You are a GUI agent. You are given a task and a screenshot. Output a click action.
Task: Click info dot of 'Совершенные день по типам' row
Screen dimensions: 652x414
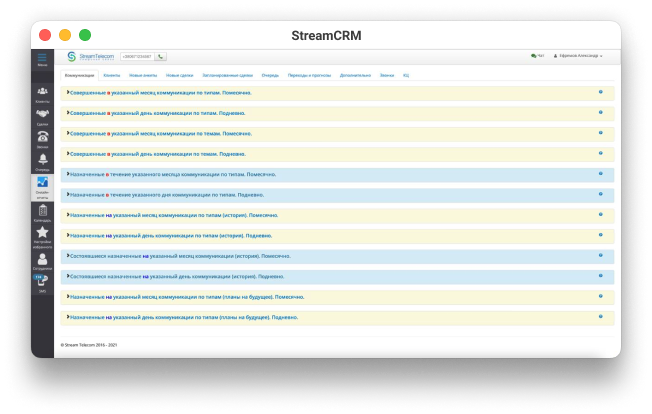(x=600, y=112)
